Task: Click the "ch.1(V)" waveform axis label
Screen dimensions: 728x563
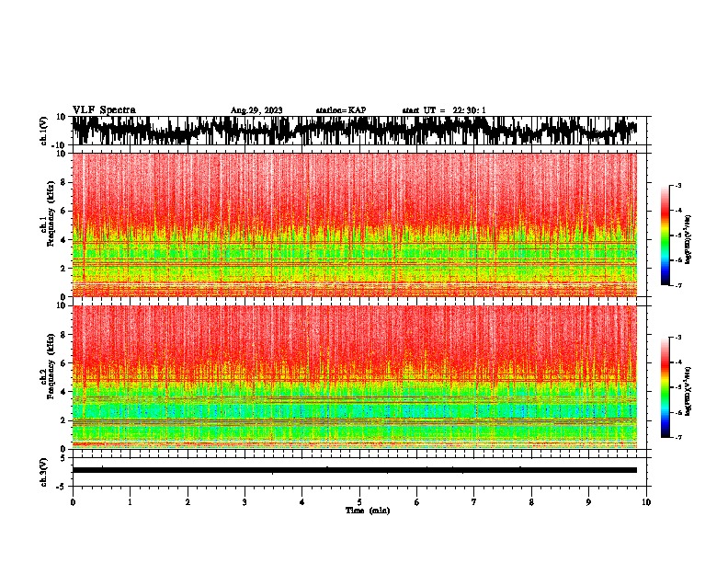Action: 44,131
